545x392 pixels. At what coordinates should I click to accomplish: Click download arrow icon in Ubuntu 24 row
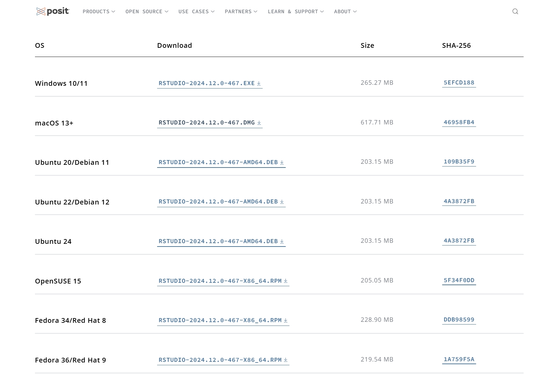click(x=282, y=241)
